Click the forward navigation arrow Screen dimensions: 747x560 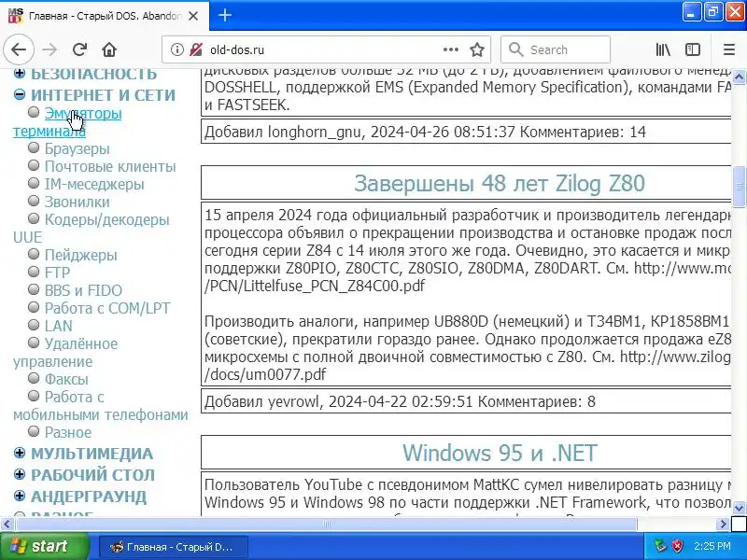[49, 49]
